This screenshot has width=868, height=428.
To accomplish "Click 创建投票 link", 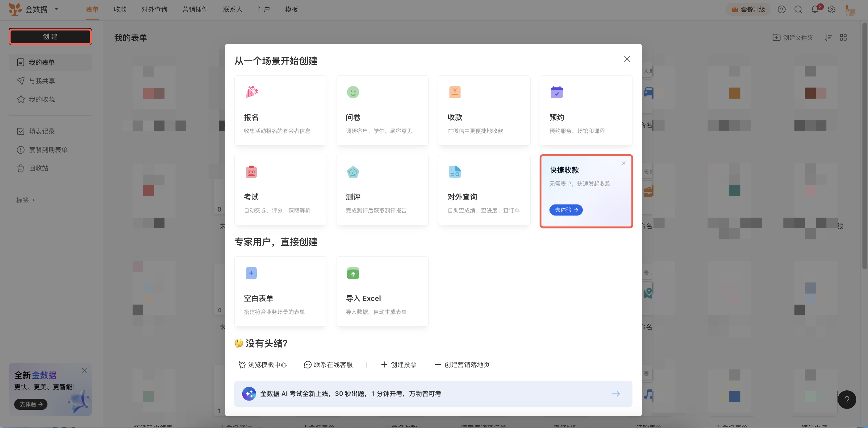I will [399, 365].
